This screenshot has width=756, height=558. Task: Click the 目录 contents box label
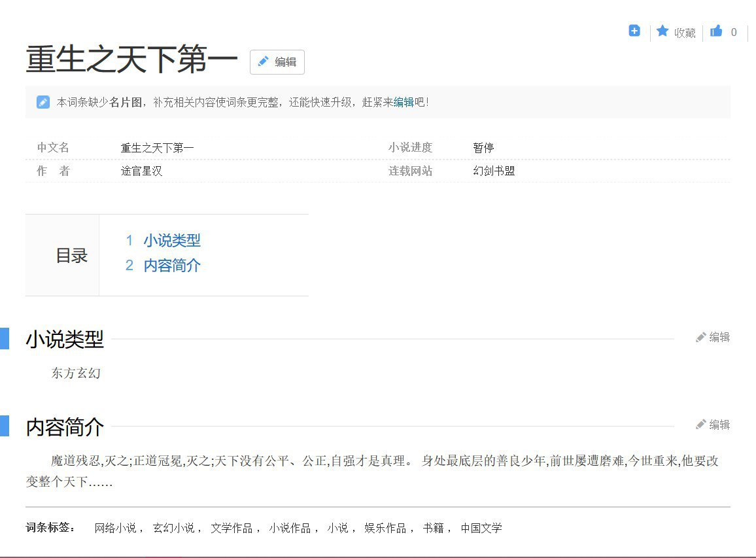pyautogui.click(x=71, y=256)
